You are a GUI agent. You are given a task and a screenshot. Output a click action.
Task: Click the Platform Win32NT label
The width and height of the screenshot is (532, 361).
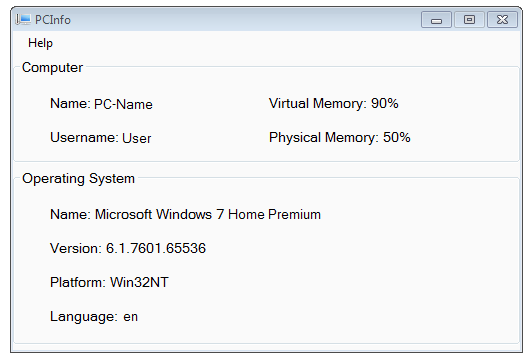pyautogui.click(x=109, y=282)
